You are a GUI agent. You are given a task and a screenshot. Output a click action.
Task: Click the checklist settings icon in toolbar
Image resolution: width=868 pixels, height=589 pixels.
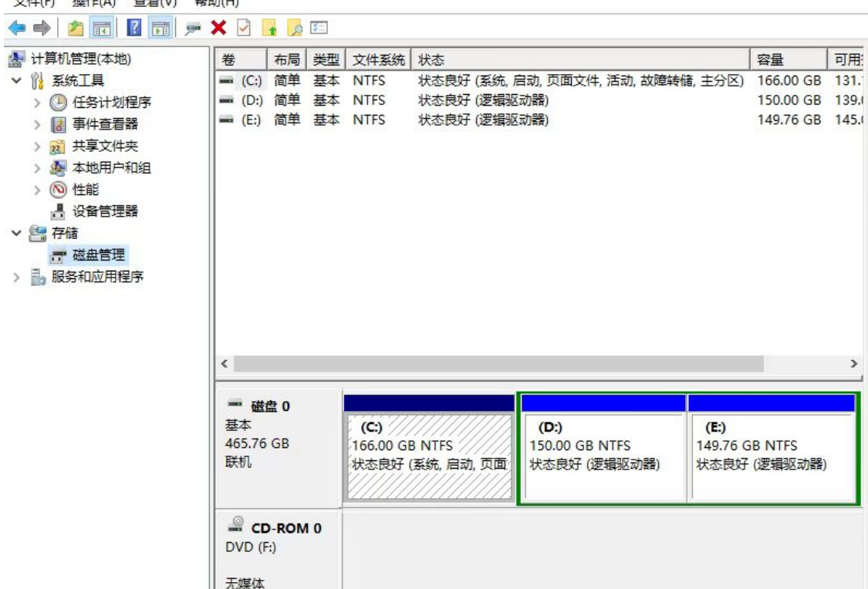pyautogui.click(x=317, y=28)
